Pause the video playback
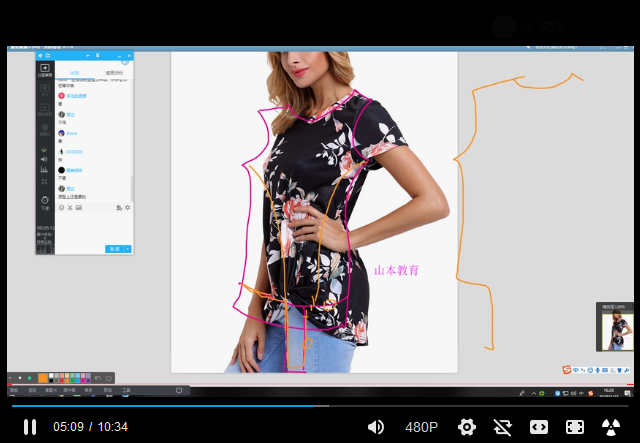Screen dimensions: 640x443 [x=30, y=427]
